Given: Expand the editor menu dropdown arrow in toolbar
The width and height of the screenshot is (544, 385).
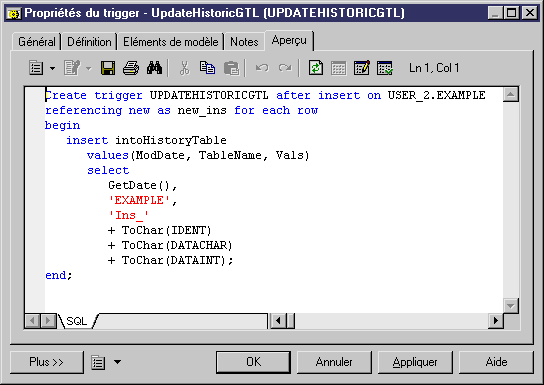Looking at the screenshot, I should (52, 68).
